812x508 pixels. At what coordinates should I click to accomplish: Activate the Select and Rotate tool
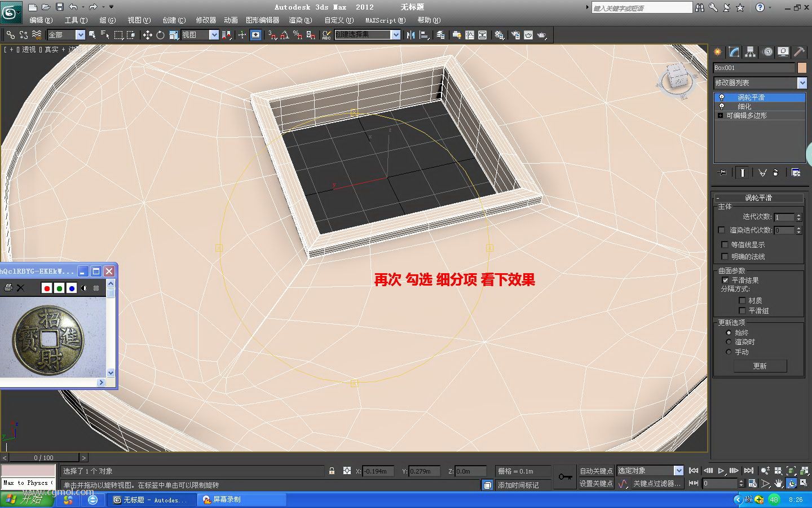160,35
